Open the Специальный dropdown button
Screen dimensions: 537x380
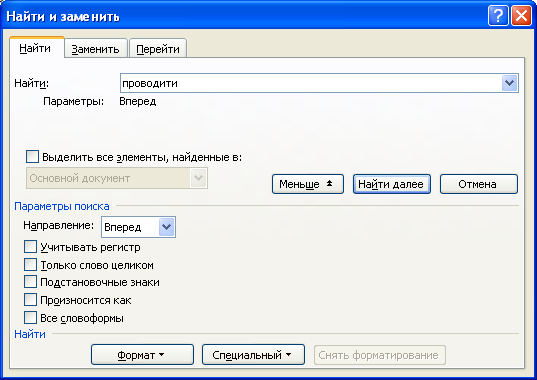tap(253, 355)
